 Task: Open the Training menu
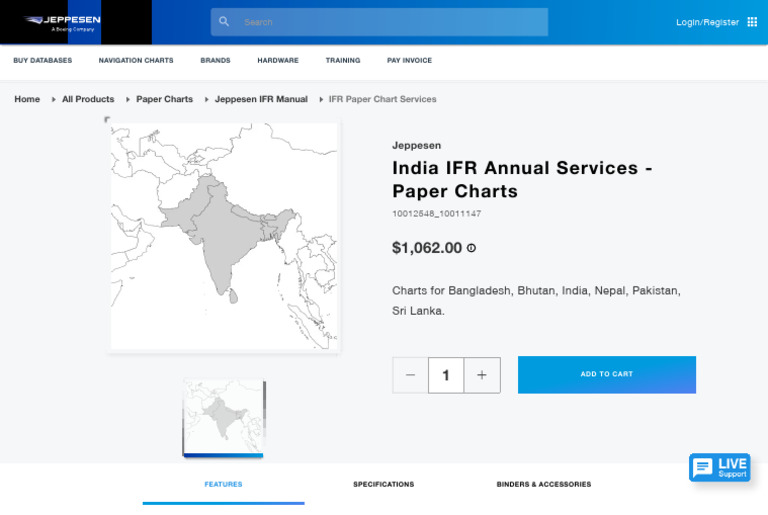[x=343, y=60]
